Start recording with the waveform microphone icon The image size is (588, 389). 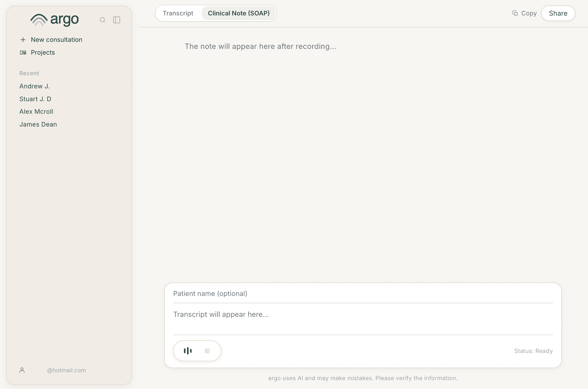tap(188, 351)
